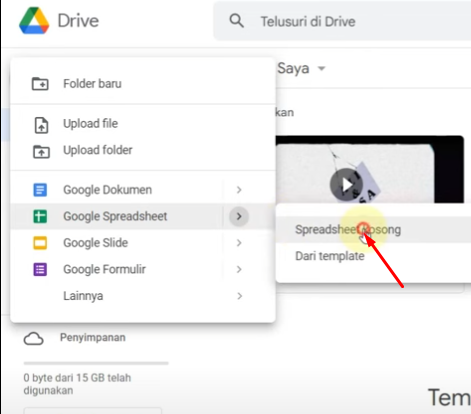The width and height of the screenshot is (471, 414).
Task: Choose Upload folder from menu
Action: [x=143, y=150]
